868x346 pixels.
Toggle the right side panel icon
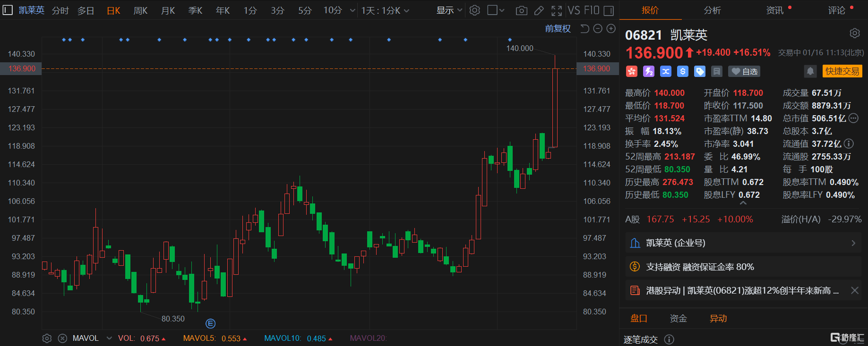click(x=609, y=10)
